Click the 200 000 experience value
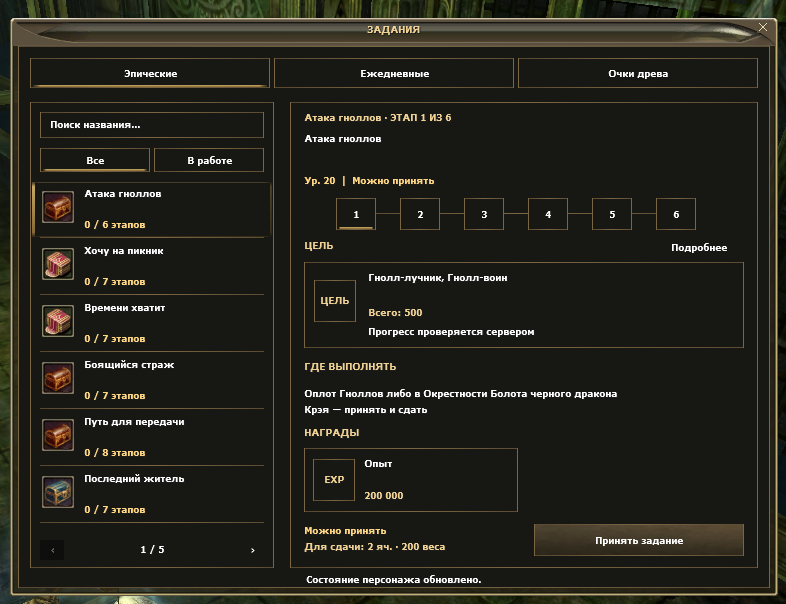 coord(383,495)
